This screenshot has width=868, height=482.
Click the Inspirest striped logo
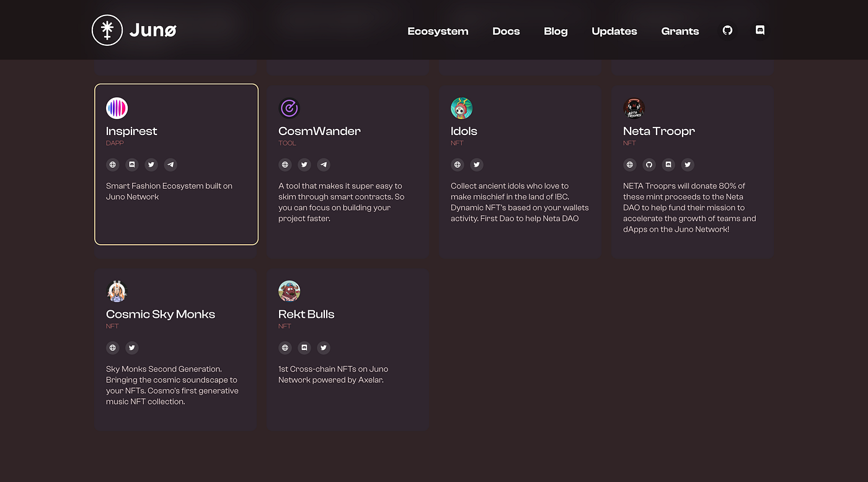[x=117, y=108]
